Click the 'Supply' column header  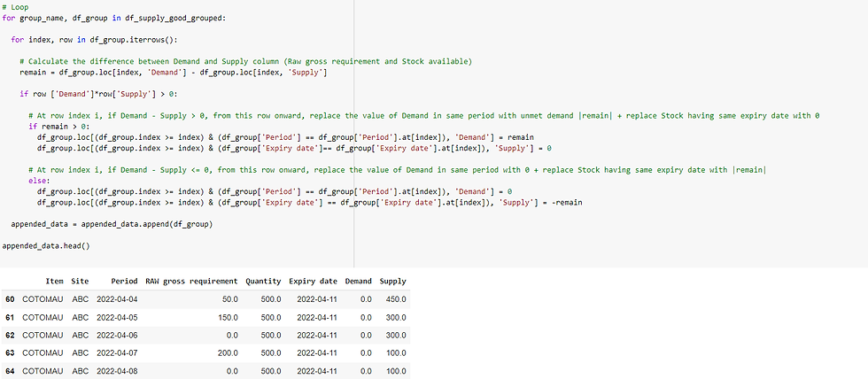(392, 281)
